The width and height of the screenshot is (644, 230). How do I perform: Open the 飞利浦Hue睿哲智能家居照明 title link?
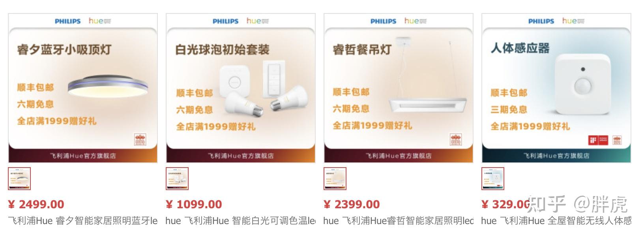point(399,221)
